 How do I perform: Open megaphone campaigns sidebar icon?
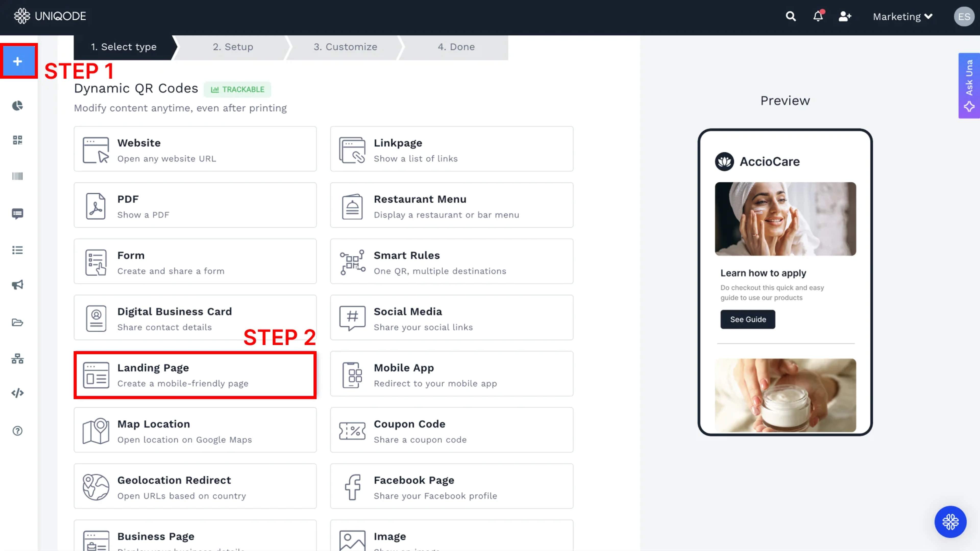(x=18, y=285)
